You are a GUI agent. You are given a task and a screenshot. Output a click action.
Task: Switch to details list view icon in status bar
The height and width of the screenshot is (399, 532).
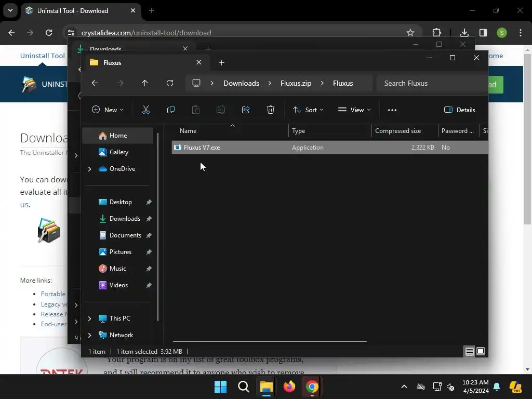click(x=469, y=352)
